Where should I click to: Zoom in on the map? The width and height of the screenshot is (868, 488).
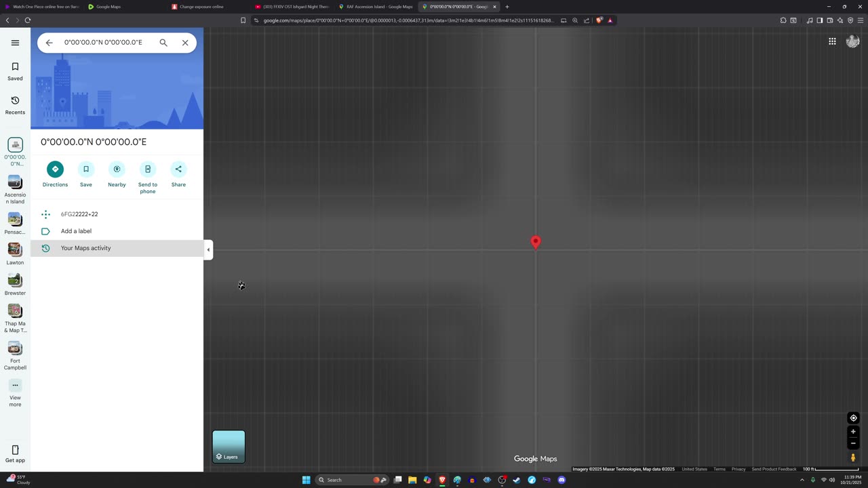(x=854, y=432)
